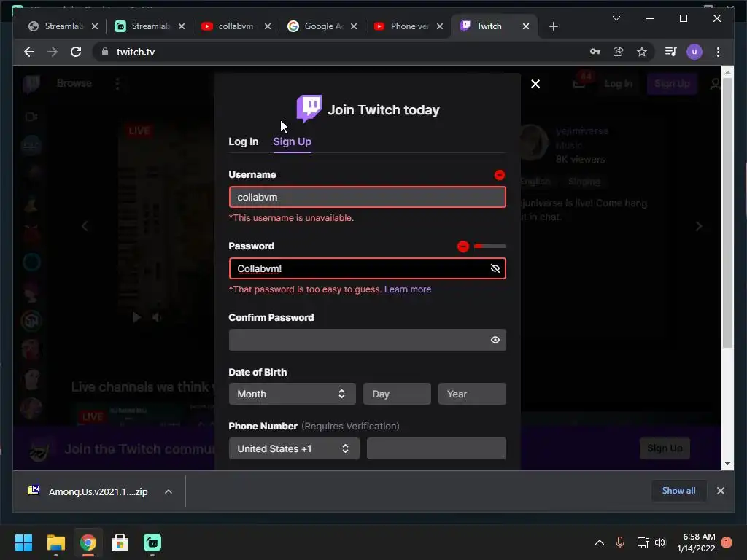Click the background Log In button in header

pyautogui.click(x=619, y=84)
